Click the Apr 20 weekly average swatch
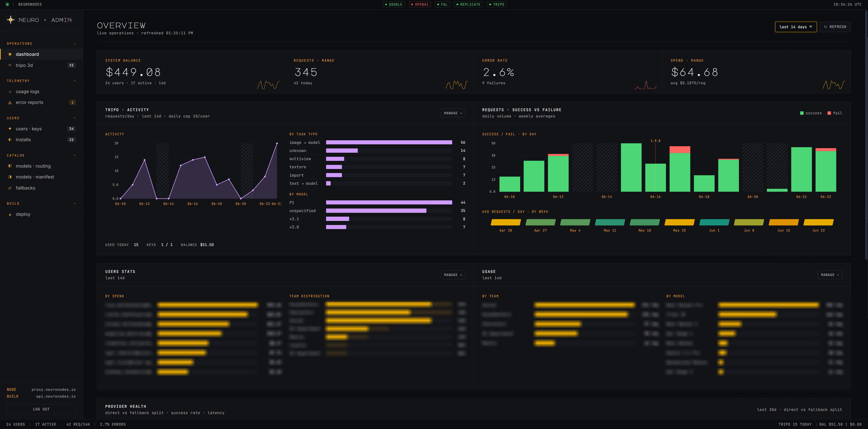868x429 pixels. coord(506,222)
